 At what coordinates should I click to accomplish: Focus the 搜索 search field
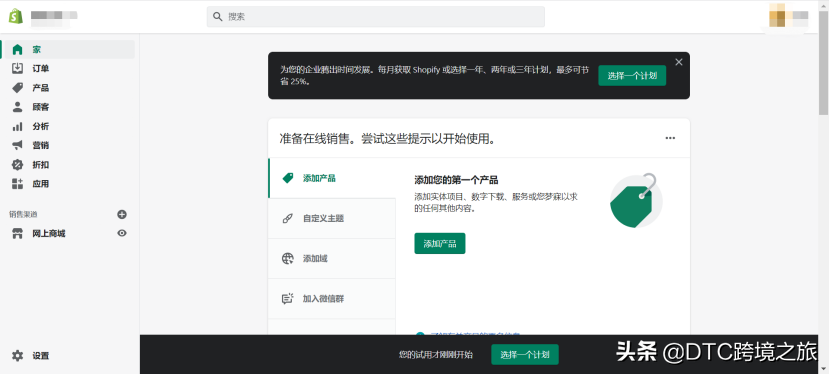(375, 16)
